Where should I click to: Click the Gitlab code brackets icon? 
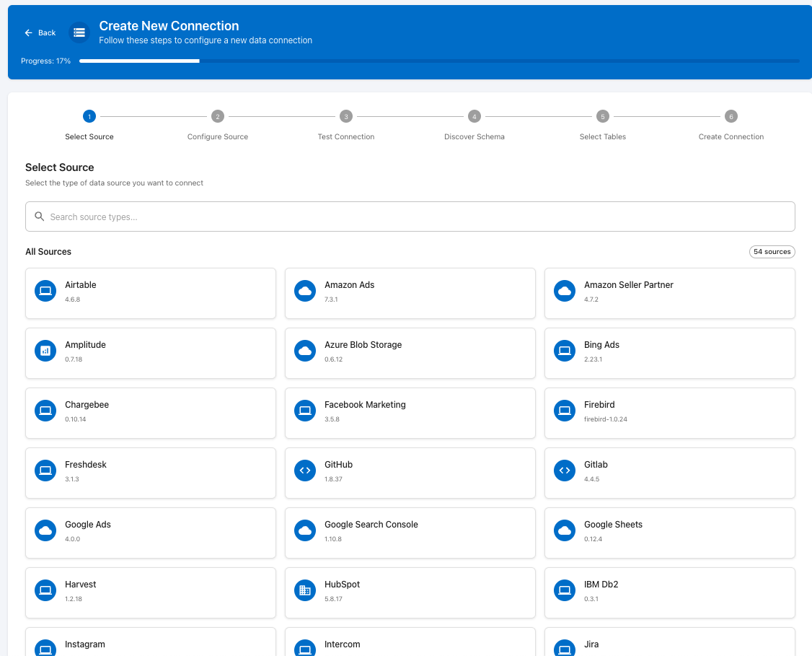(x=565, y=471)
